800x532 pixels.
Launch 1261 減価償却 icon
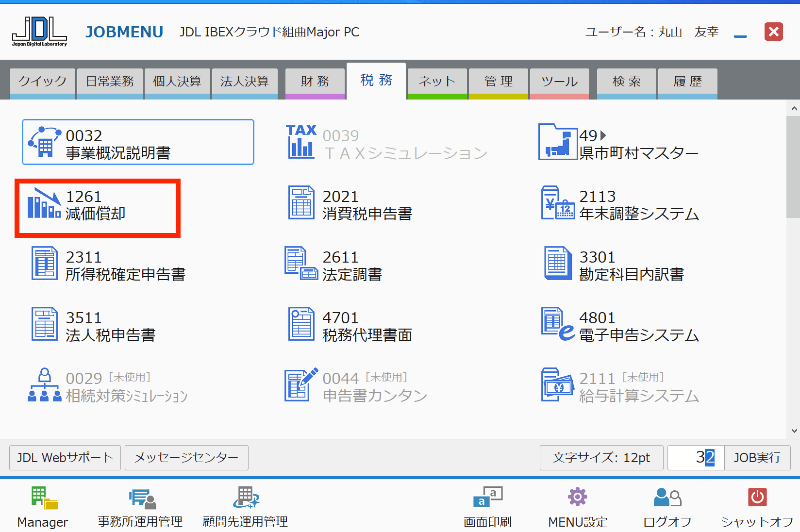[44, 203]
